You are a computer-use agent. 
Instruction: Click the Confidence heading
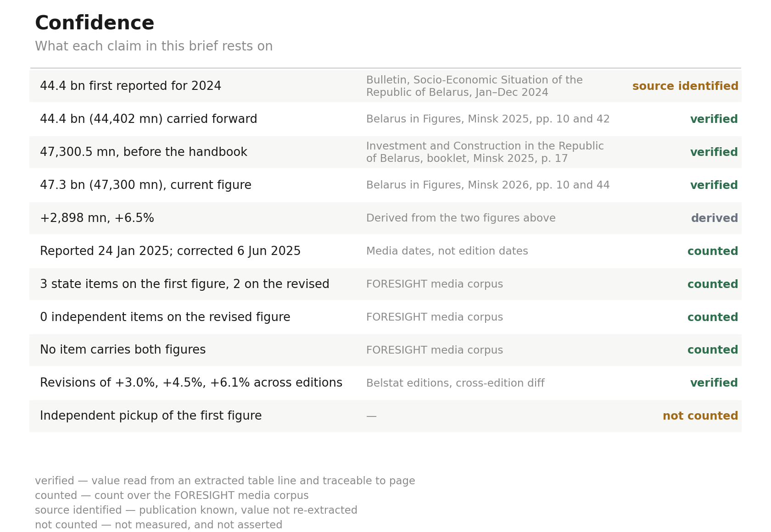[x=95, y=23]
